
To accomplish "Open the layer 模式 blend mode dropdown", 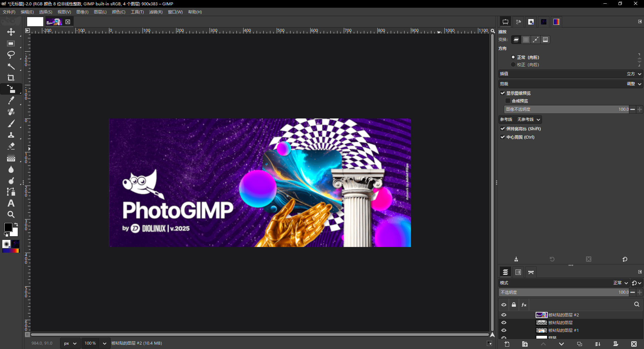I will [x=564, y=283].
